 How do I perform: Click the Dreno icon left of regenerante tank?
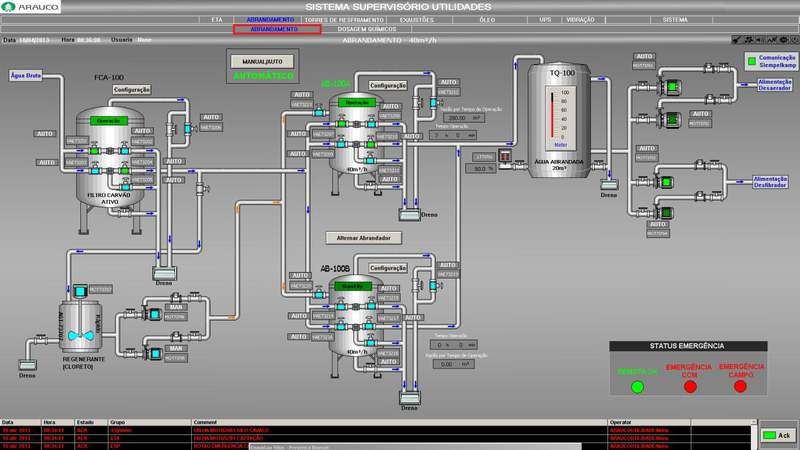pyautogui.click(x=28, y=365)
